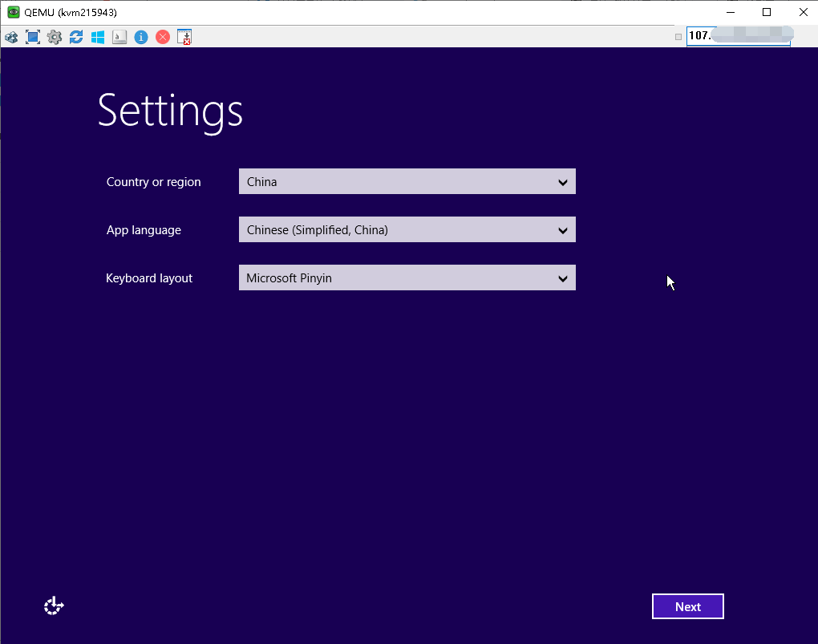Minimize the QEMU window
Image resolution: width=818 pixels, height=644 pixels.
pos(731,12)
